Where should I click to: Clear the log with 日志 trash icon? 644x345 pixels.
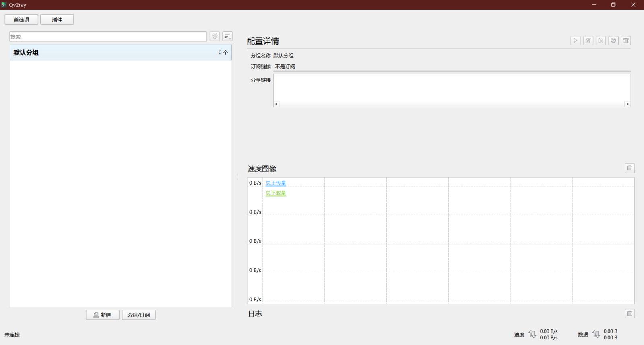[630, 314]
